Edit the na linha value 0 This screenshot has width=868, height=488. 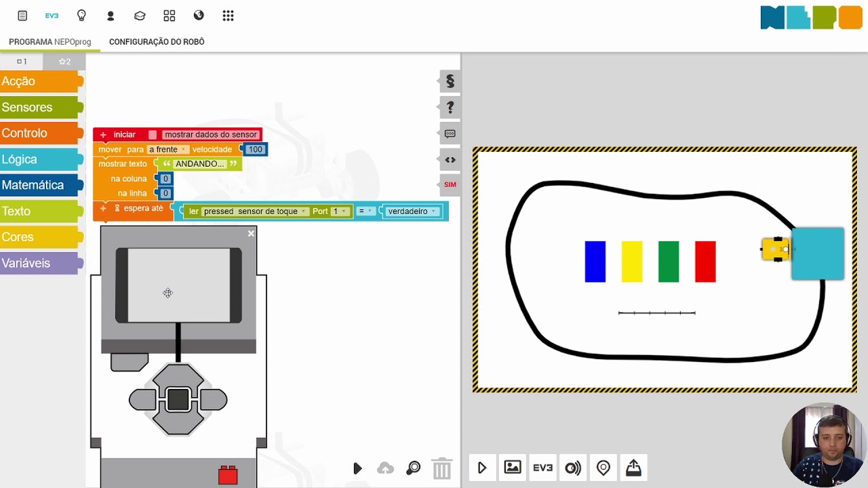(x=165, y=193)
